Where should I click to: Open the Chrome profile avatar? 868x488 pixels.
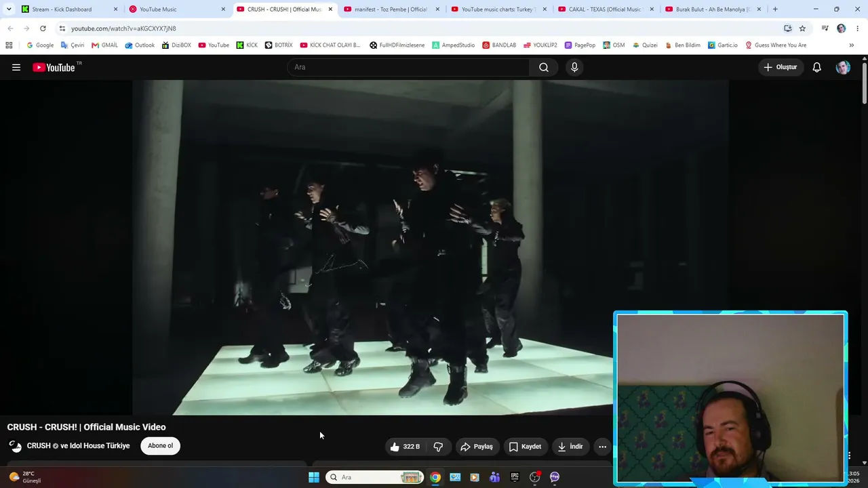[842, 28]
